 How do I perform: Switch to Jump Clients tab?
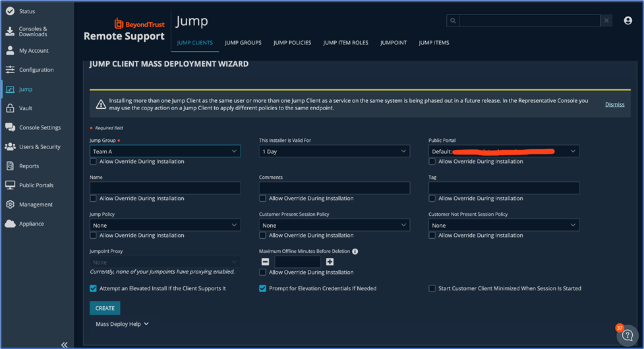[194, 43]
